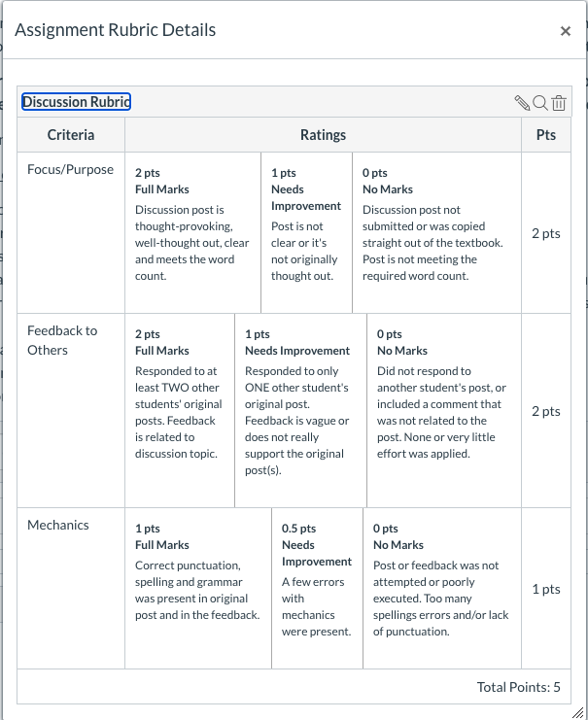Select Mechanics 0.5 pts Needs Improvement rating

(x=318, y=588)
